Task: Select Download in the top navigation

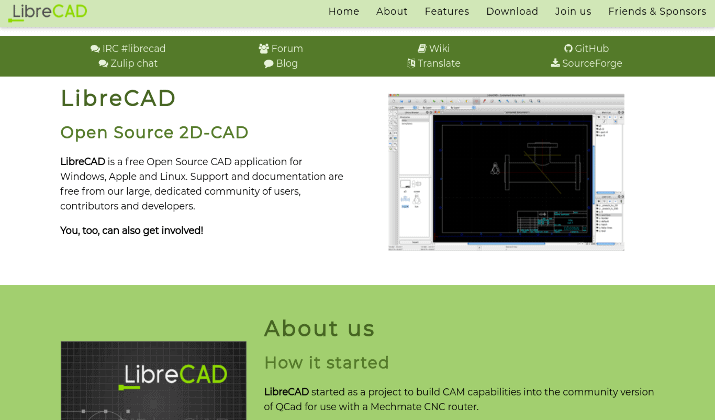Action: pos(511,12)
